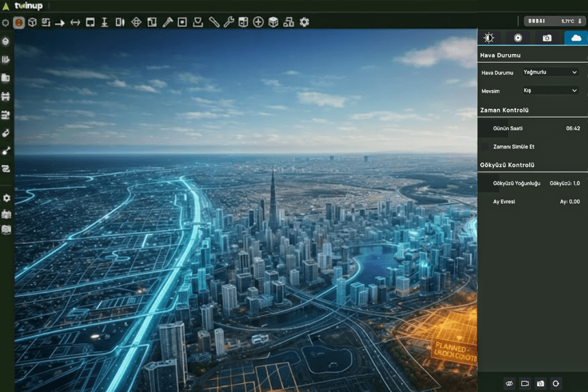Click the right arrow tool in the top toolbar
Viewport: 588px width, 392px height.
(60, 23)
